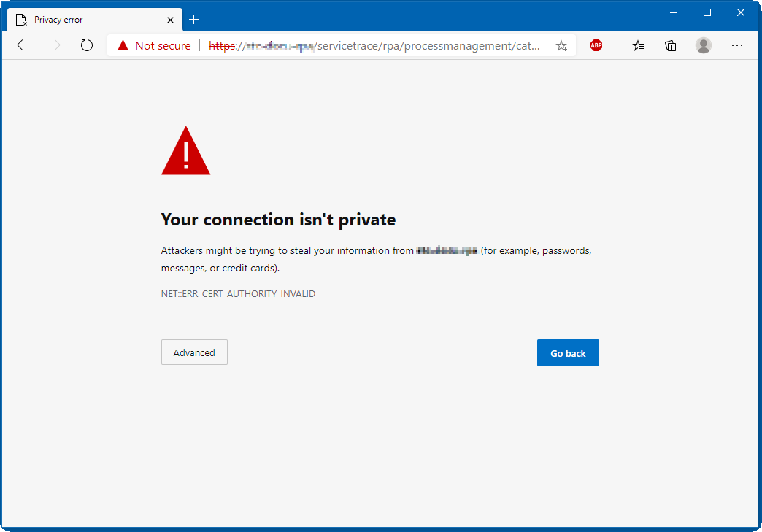Click the Go back button
The image size is (762, 532).
(x=568, y=352)
